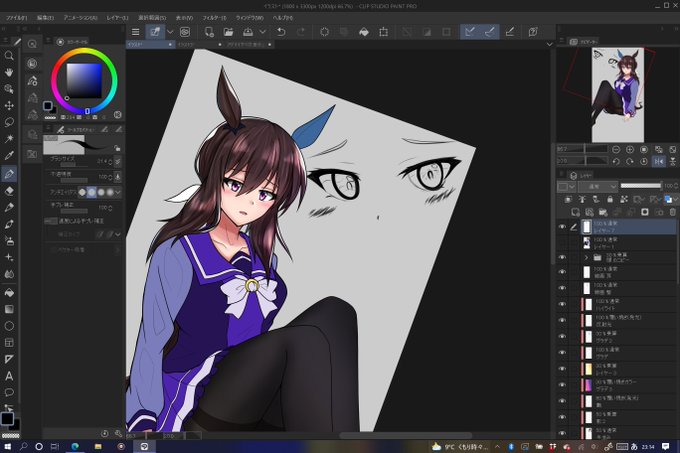
Task: Select the Eraser tool
Action: 9,191
